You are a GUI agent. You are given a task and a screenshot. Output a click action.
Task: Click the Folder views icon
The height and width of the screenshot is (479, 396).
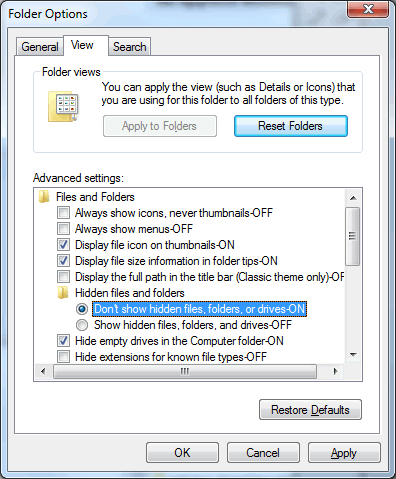[63, 107]
